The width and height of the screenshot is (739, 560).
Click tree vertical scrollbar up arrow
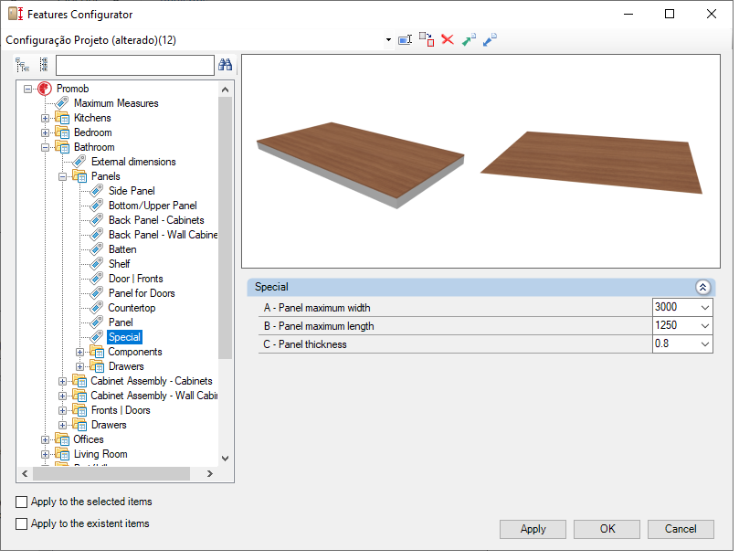point(226,90)
